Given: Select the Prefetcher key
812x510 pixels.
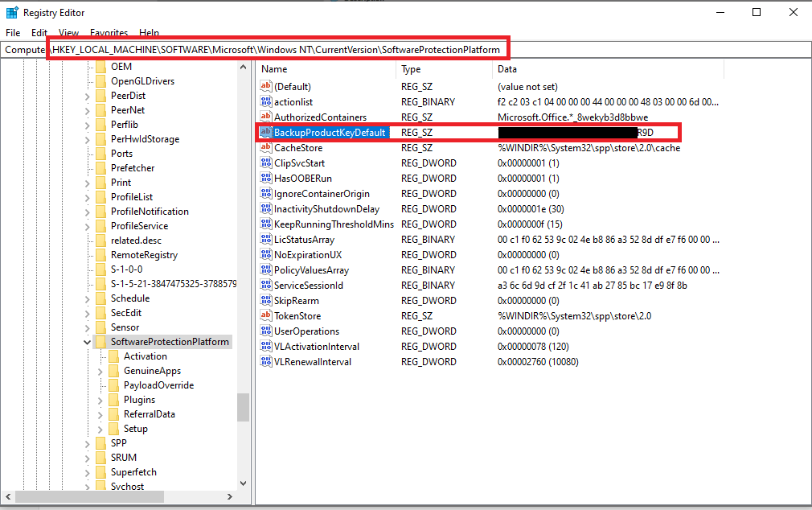Looking at the screenshot, I should click(x=133, y=168).
